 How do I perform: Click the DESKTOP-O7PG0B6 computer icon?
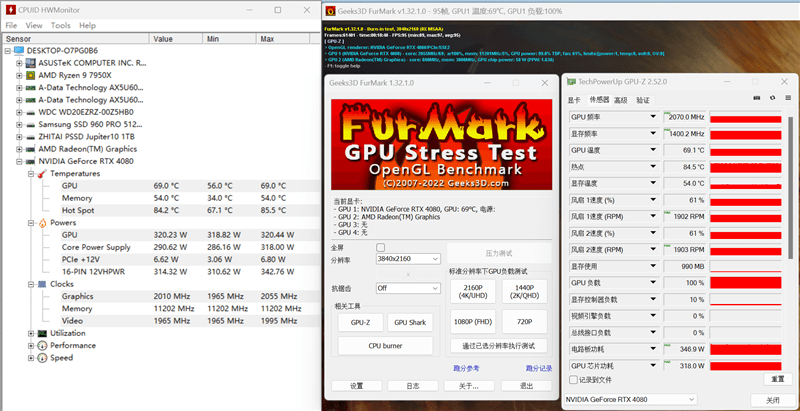click(19, 50)
